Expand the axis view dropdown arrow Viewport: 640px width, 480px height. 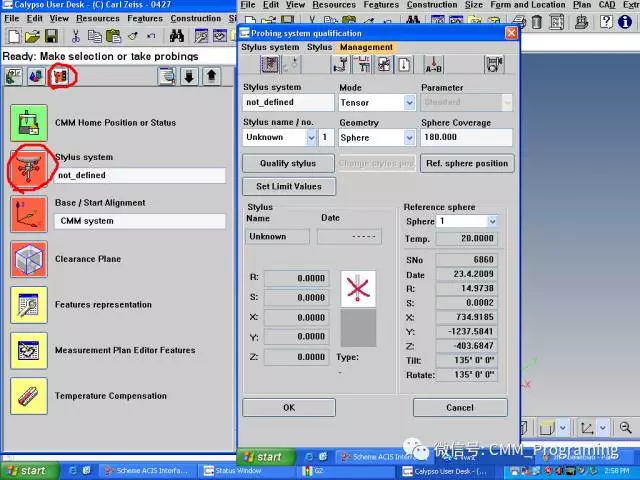[x=603, y=428]
